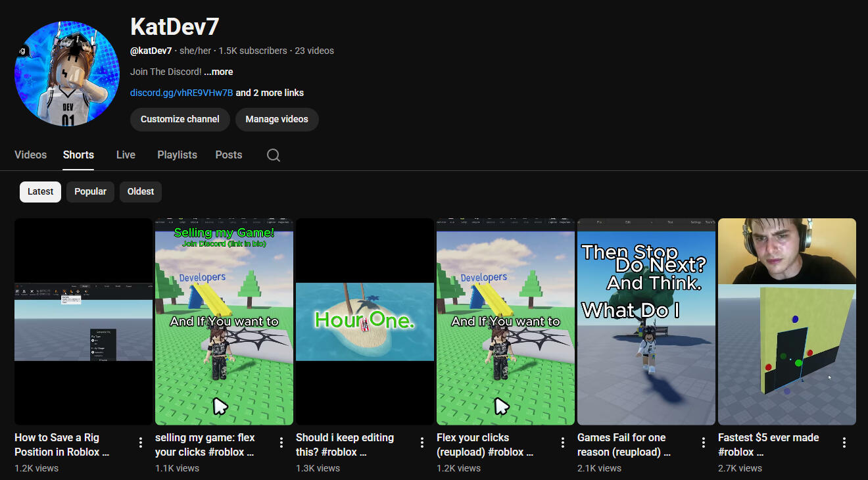This screenshot has height=480, width=868.
Task: Play the 'Selling my Game!' short thumbnail
Action: pyautogui.click(x=224, y=322)
